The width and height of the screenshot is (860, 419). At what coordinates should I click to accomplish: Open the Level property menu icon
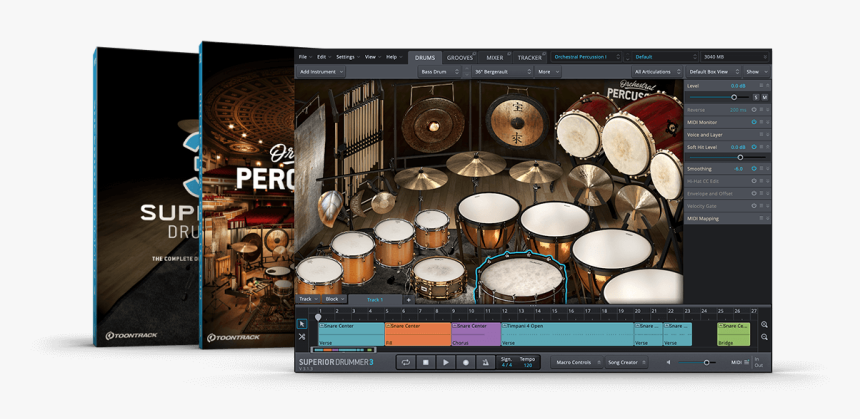click(761, 86)
